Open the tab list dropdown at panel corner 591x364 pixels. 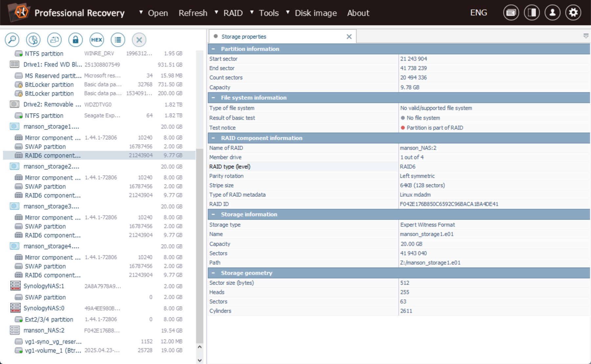click(586, 36)
